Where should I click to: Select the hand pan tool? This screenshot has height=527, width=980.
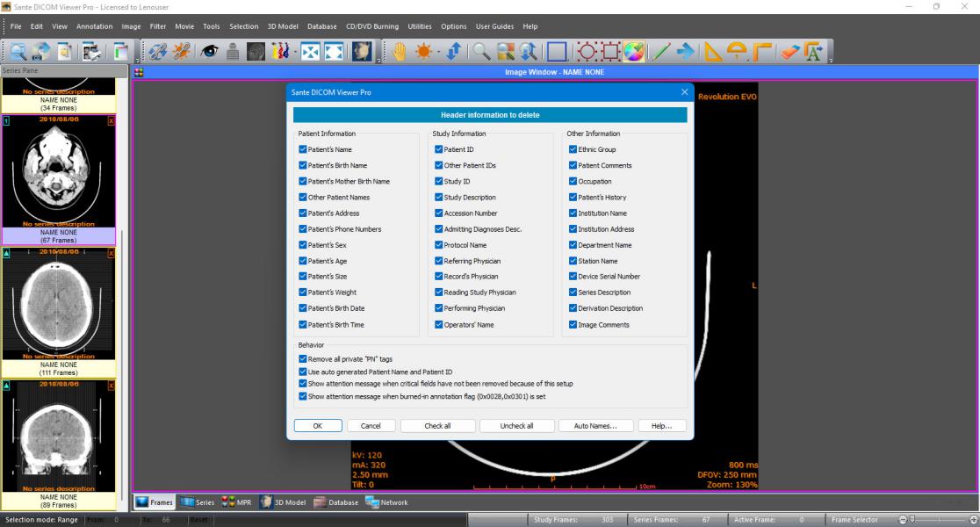[399, 51]
